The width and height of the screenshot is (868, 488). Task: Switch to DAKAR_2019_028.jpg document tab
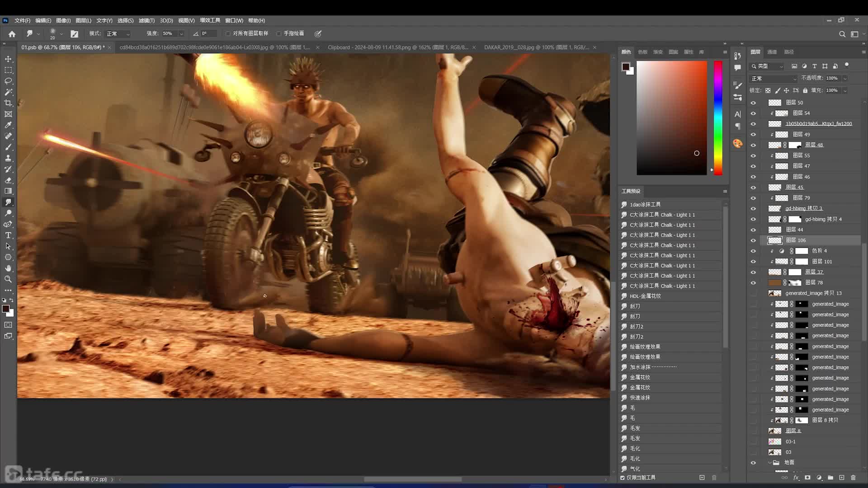coord(536,47)
